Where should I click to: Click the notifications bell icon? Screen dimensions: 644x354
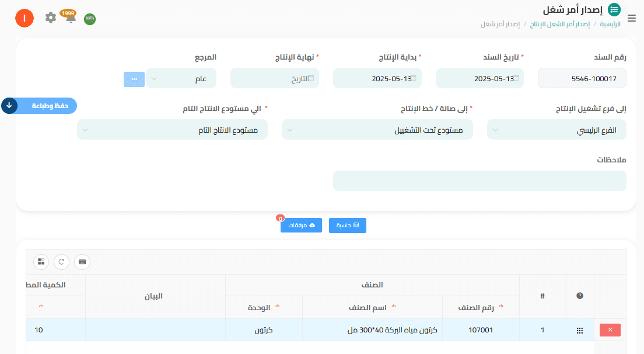(71, 18)
